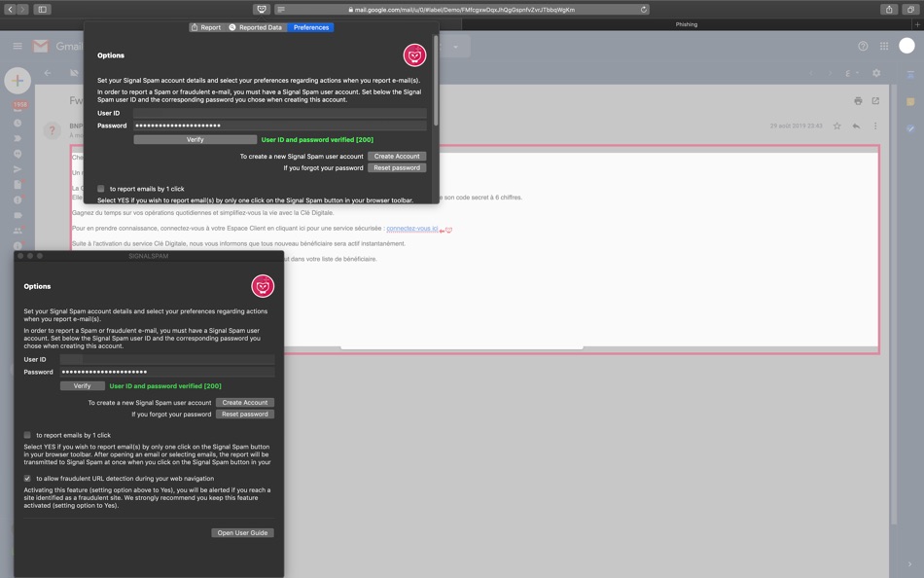
Task: Focus Password field in extension popup
Action: [279, 125]
